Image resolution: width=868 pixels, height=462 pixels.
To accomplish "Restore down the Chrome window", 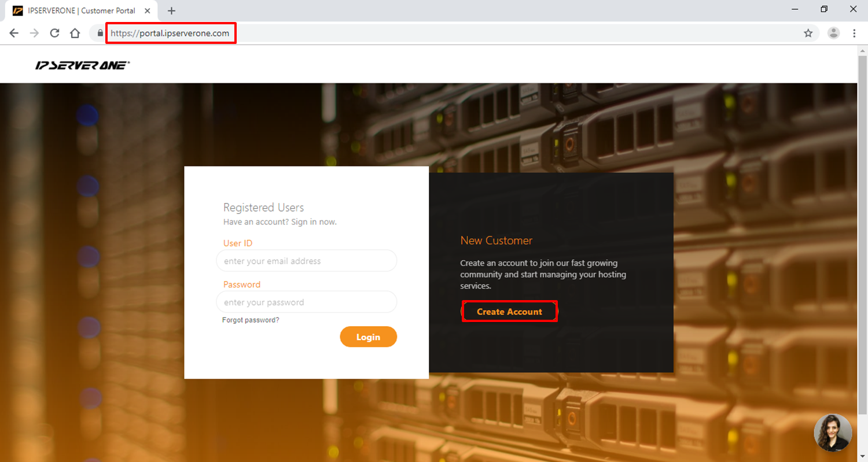I will pos(824,9).
